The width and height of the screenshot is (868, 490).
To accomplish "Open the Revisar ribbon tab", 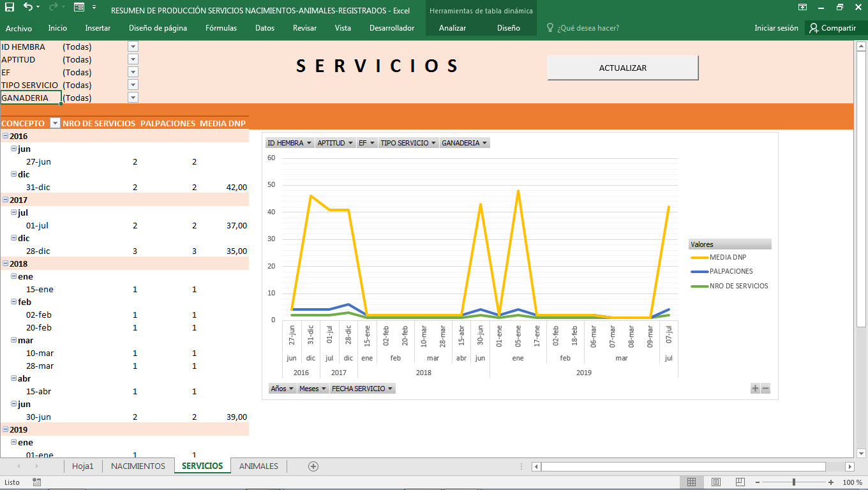I will [x=304, y=28].
